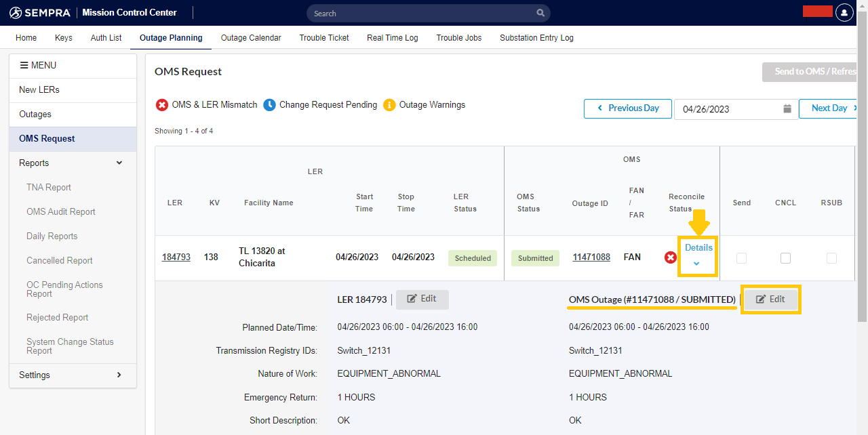Screen dimensions: 868x435
Task: Edit the OMS Outage #11471088
Action: coord(771,299)
